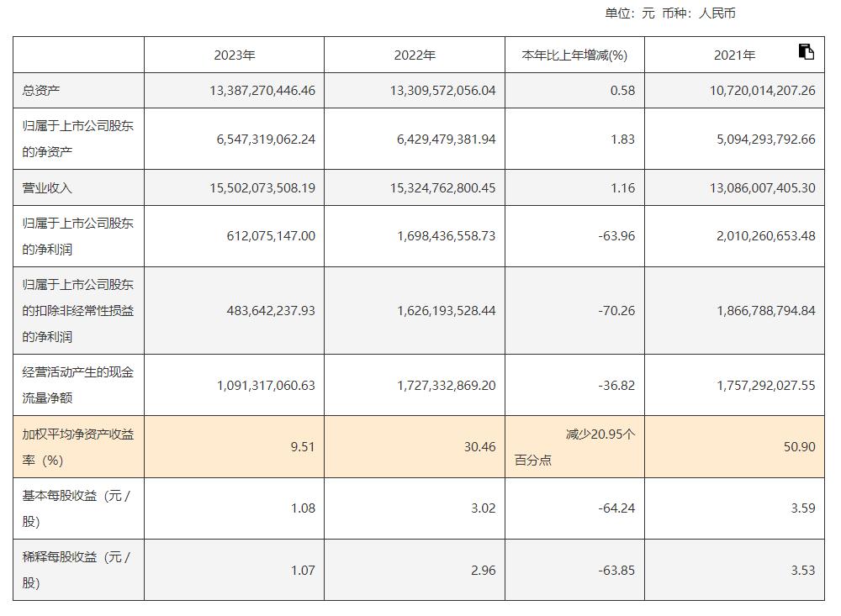Click the 稀释每股收益 row label
This screenshot has height=616, width=841.
pyautogui.click(x=78, y=569)
